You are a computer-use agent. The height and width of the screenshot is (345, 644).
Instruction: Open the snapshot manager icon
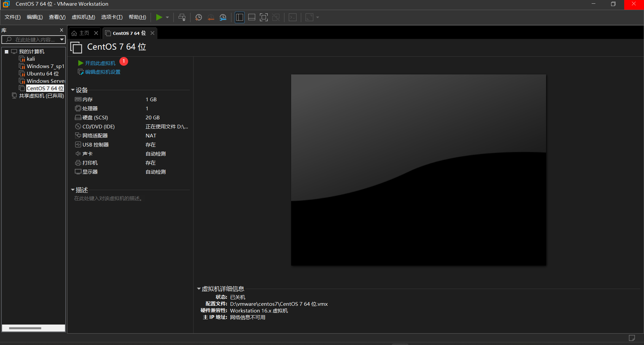[223, 17]
